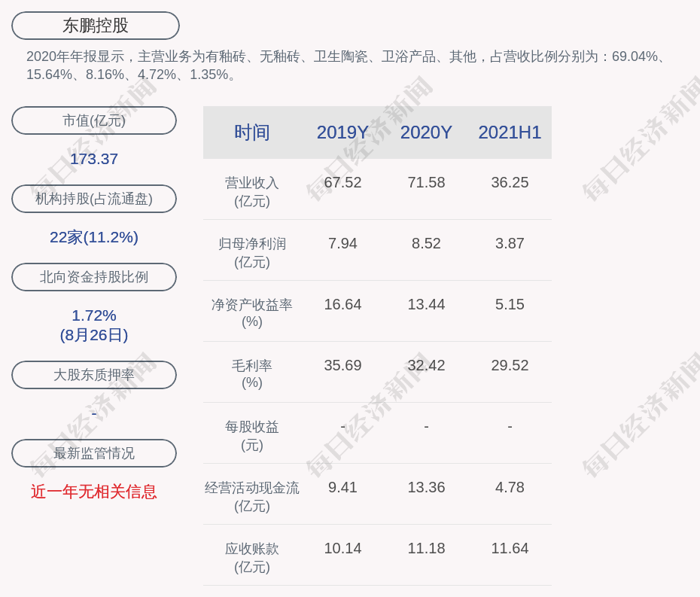Select the 7.94 net profit cell
The width and height of the screenshot is (700, 597).
342,243
